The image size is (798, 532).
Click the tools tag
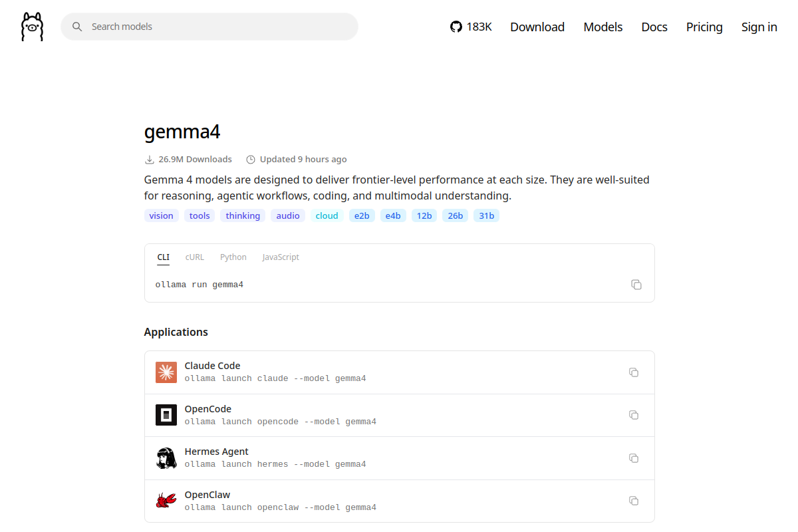pos(199,215)
